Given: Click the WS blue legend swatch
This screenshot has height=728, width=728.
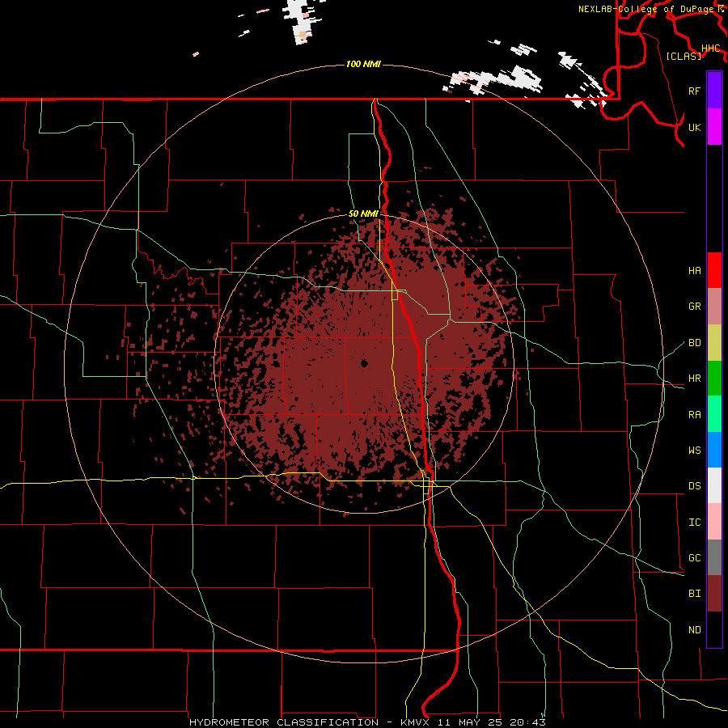Looking at the screenshot, I should coord(714,450).
